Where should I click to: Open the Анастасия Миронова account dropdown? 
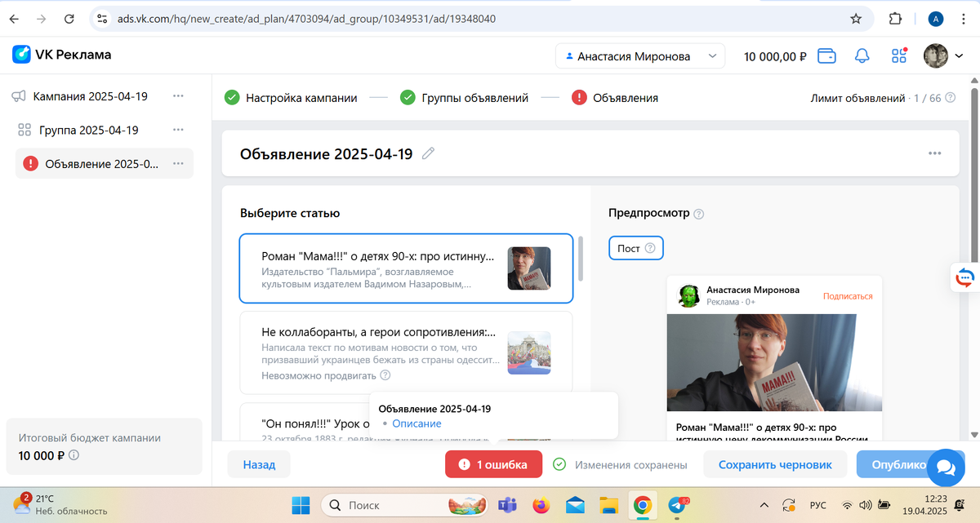pos(640,56)
